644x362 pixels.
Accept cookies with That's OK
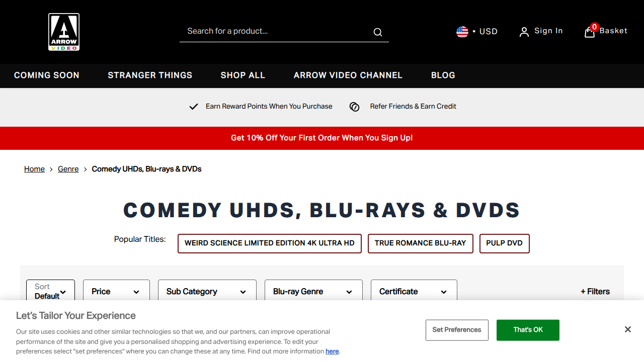tap(528, 330)
